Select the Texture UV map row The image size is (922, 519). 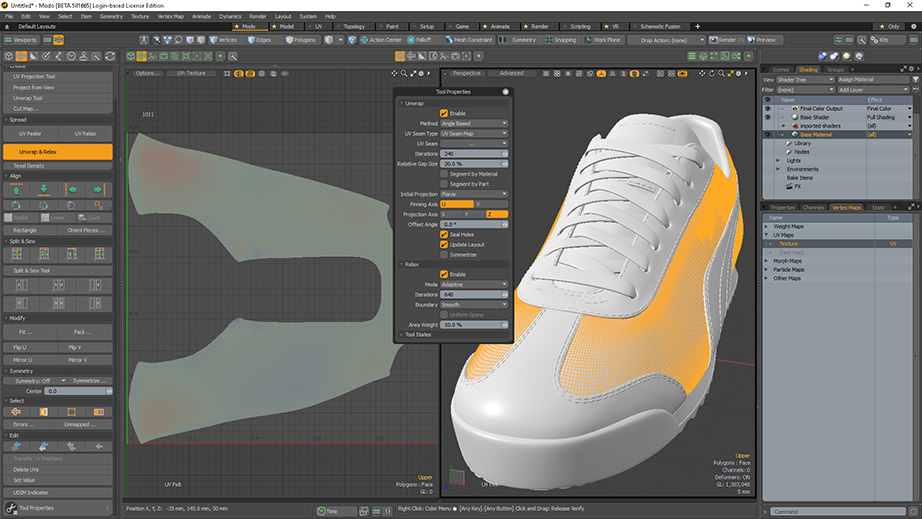click(837, 244)
